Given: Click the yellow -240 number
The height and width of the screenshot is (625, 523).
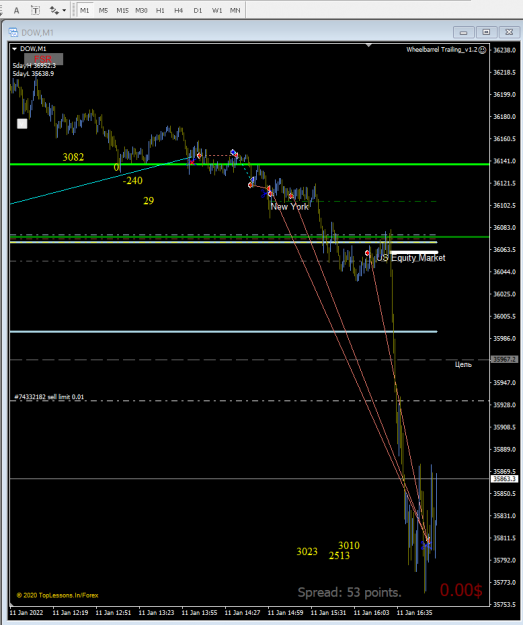Looking at the screenshot, I should click(x=133, y=181).
